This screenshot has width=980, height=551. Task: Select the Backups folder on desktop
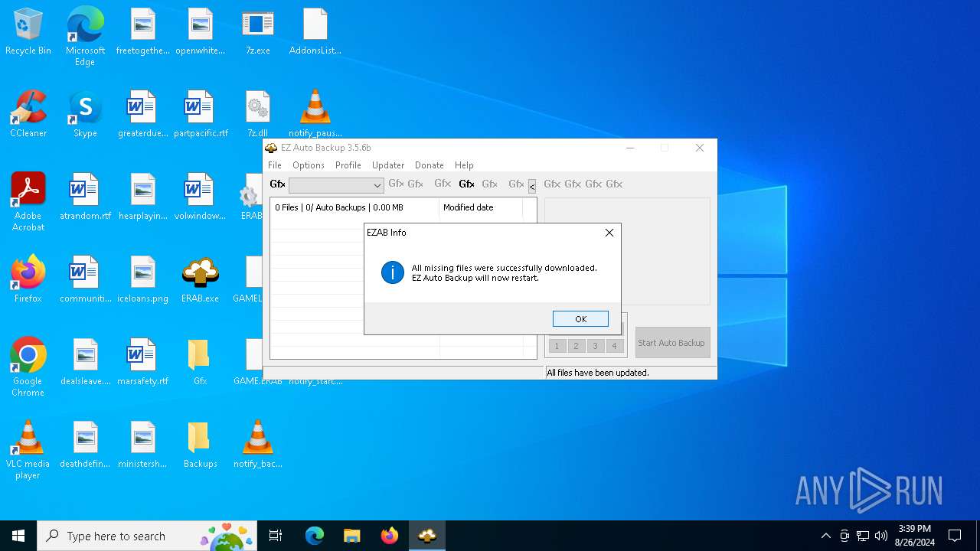[x=201, y=445]
